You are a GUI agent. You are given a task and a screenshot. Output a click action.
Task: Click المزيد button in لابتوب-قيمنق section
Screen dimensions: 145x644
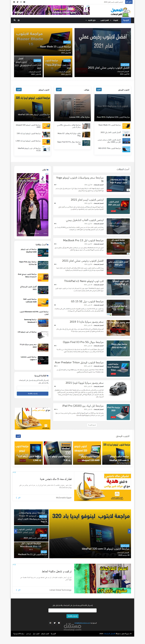99,90
